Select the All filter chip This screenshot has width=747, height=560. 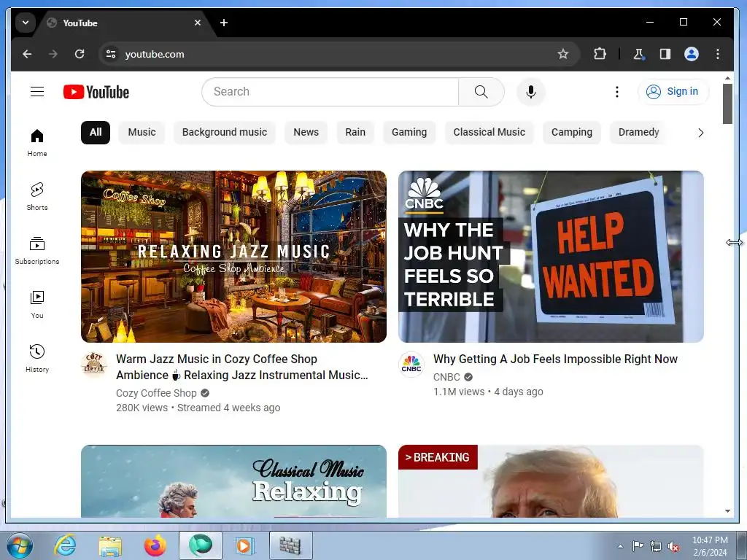click(96, 133)
